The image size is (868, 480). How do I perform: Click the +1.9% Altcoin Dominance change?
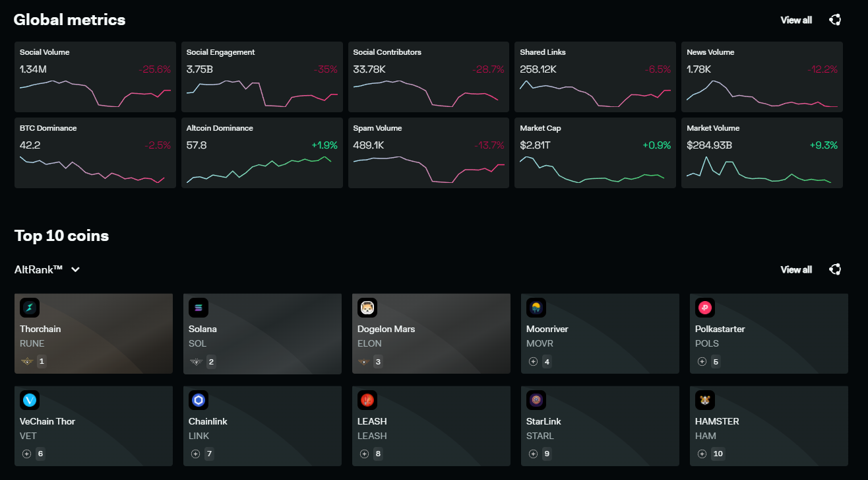click(324, 145)
